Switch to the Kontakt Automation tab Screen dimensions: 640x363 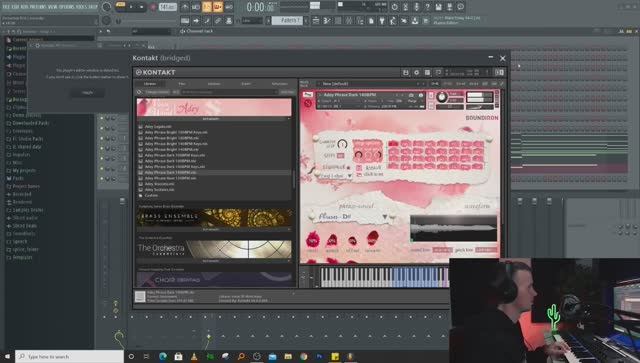pos(280,84)
